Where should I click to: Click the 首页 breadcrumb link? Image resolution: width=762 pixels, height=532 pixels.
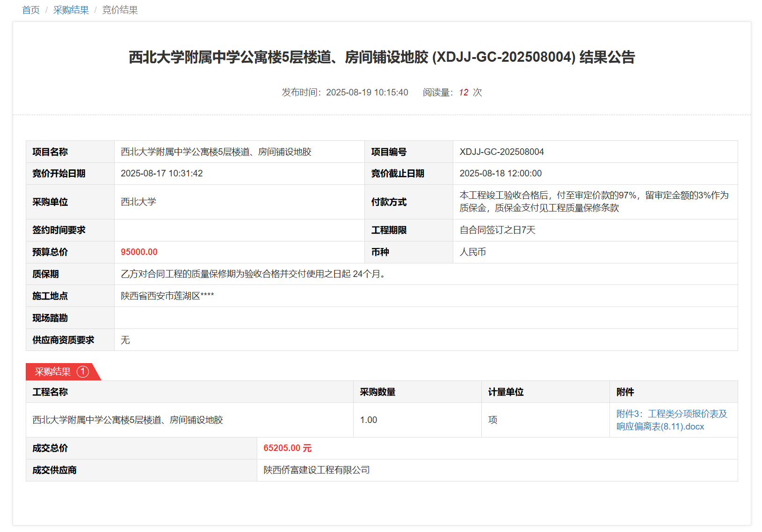click(x=31, y=10)
